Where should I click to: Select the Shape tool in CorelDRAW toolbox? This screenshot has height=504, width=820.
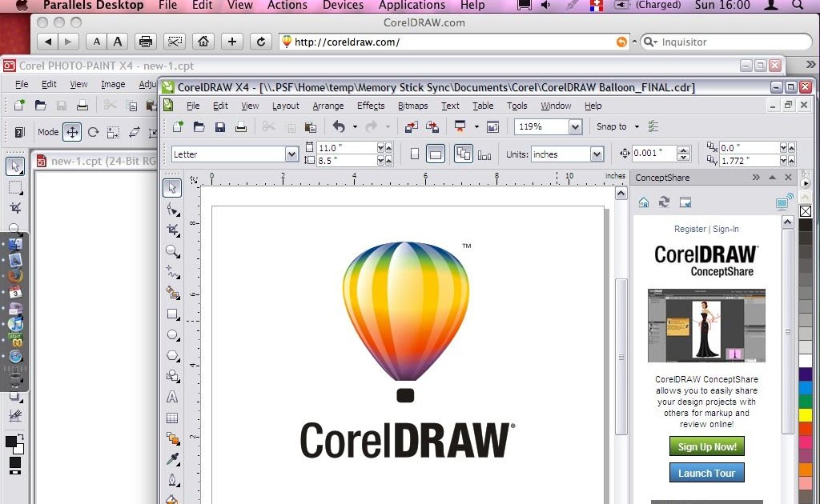pyautogui.click(x=172, y=210)
